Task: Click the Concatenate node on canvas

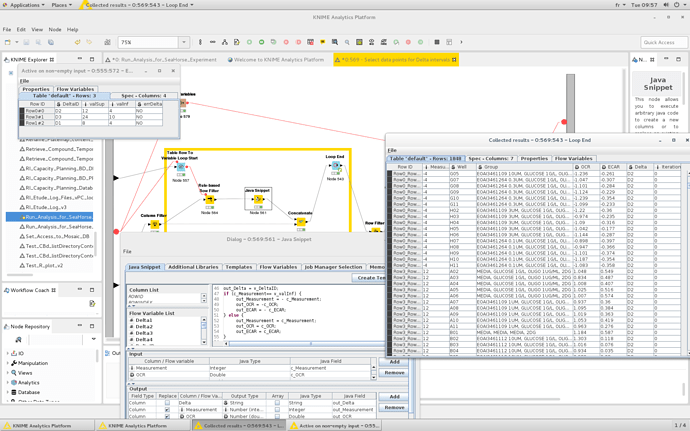Action: pyautogui.click(x=301, y=222)
